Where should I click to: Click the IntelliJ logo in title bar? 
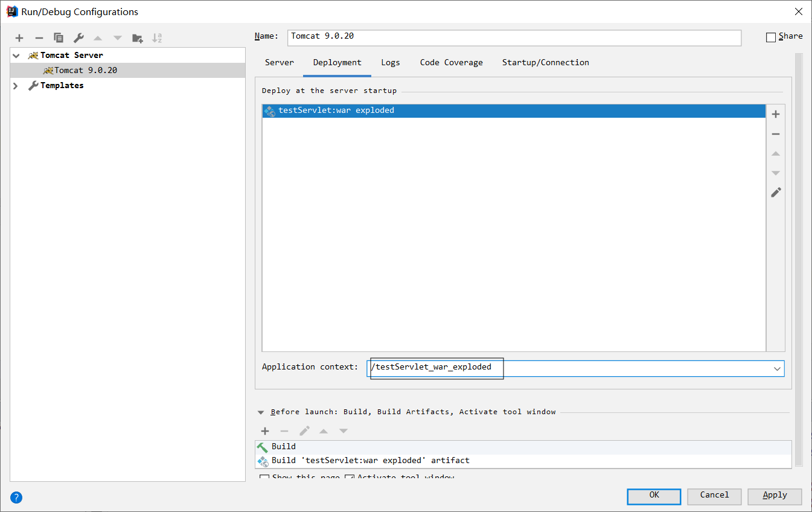pos(11,11)
